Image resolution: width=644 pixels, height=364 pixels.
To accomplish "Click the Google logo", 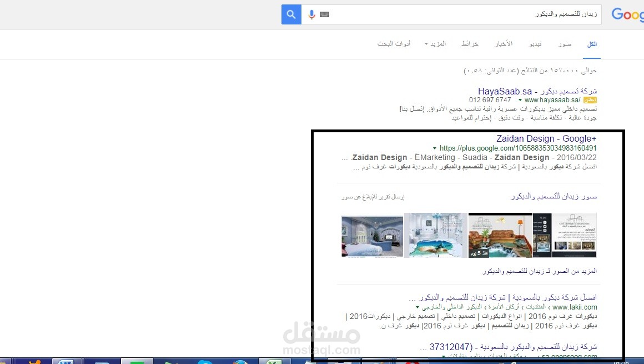I will pos(627,14).
